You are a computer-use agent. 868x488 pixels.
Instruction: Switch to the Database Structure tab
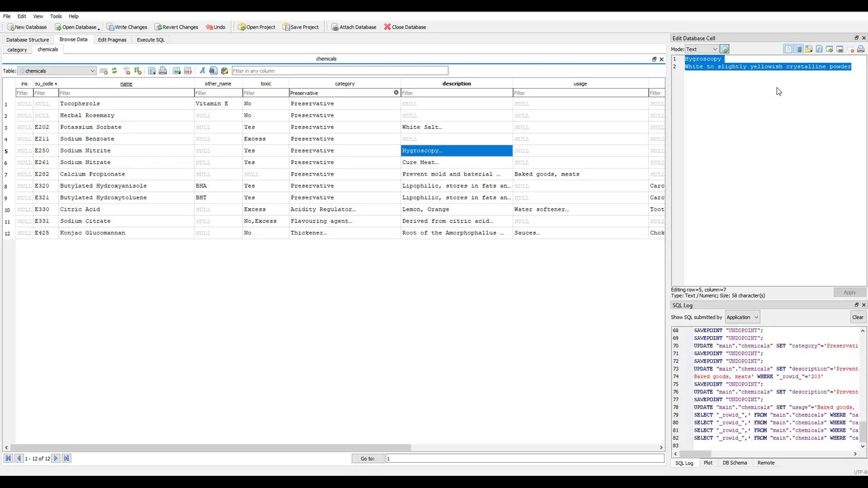click(x=28, y=40)
